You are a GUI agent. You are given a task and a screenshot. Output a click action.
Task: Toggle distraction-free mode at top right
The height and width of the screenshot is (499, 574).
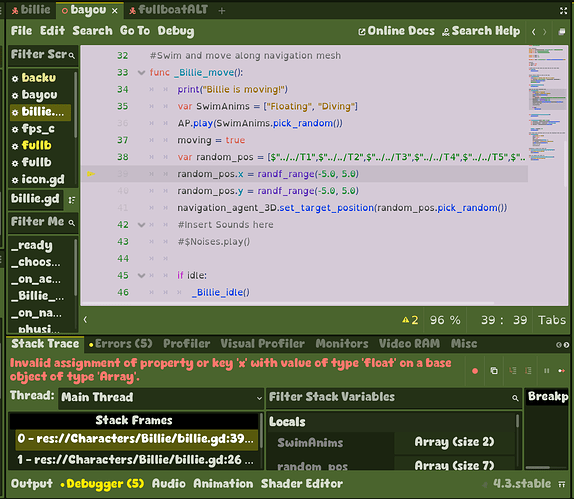click(563, 11)
